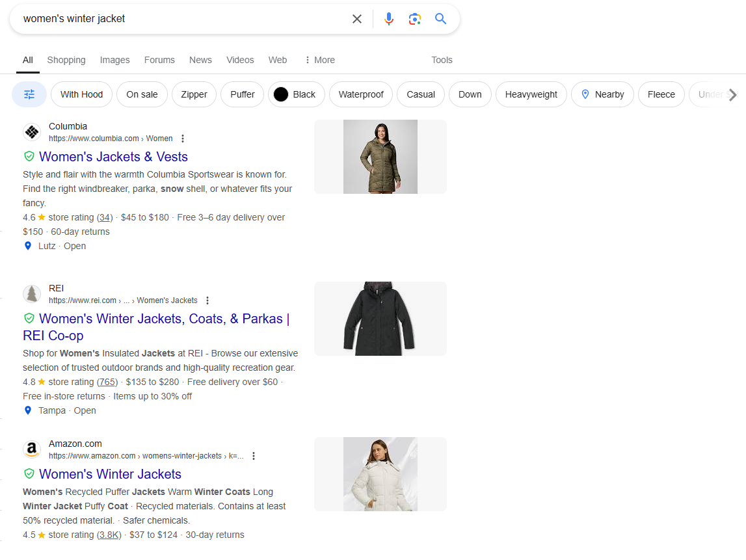This screenshot has height=560, width=746.
Task: Toggle the Casual filter chip
Action: click(421, 94)
